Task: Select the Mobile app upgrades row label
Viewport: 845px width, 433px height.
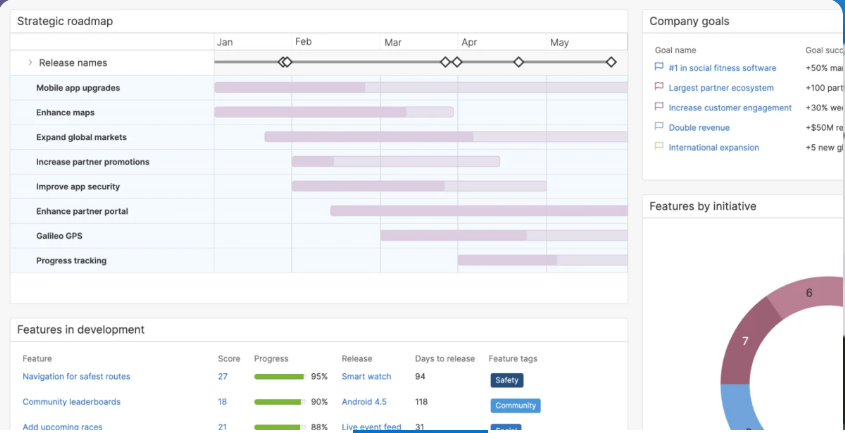Action: 78,88
